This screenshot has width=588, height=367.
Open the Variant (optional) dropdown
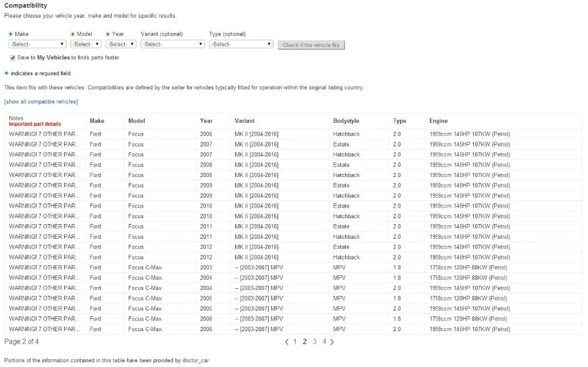tap(172, 44)
